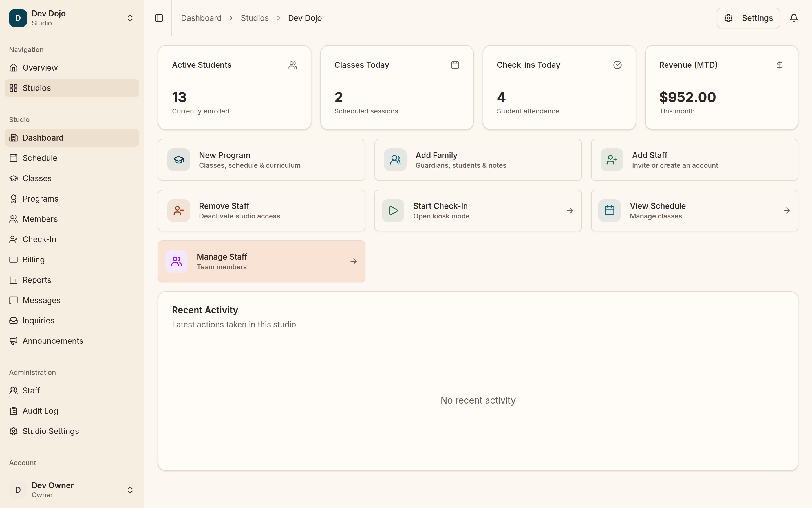Click the Studios breadcrumb link
The width and height of the screenshot is (812, 508).
(x=255, y=18)
